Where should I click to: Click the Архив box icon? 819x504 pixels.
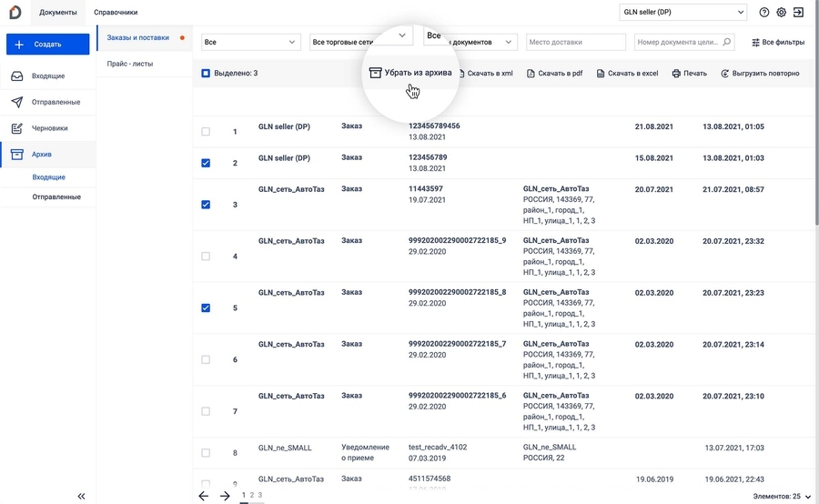pos(16,155)
